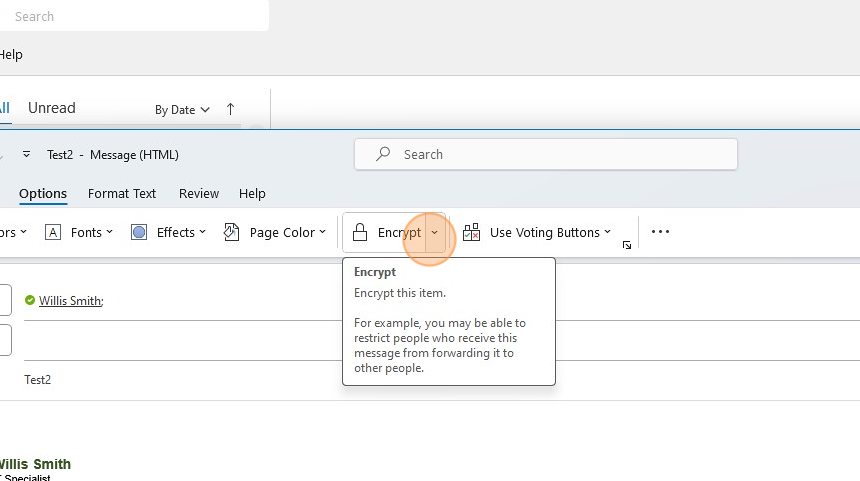Screen dimensions: 860x481
Task: Click the magnifier icon in message search
Action: [383, 154]
